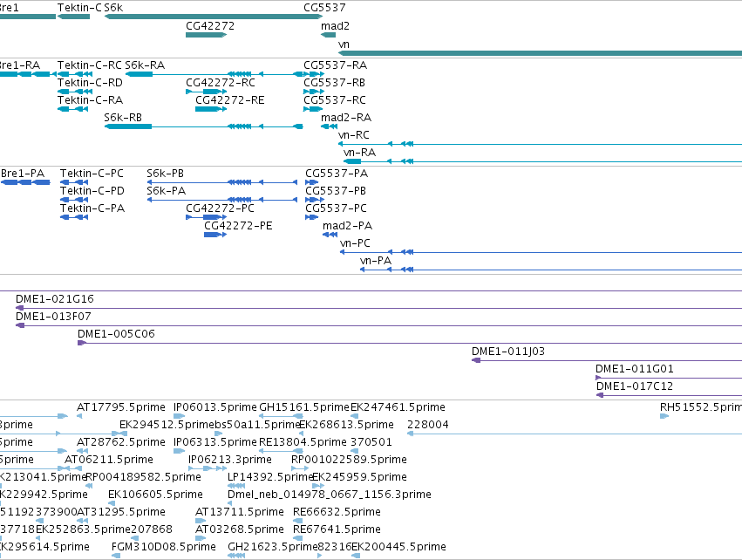The height and width of the screenshot is (560, 742).
Task: Select the vn-RC transcript line
Action: [540, 144]
